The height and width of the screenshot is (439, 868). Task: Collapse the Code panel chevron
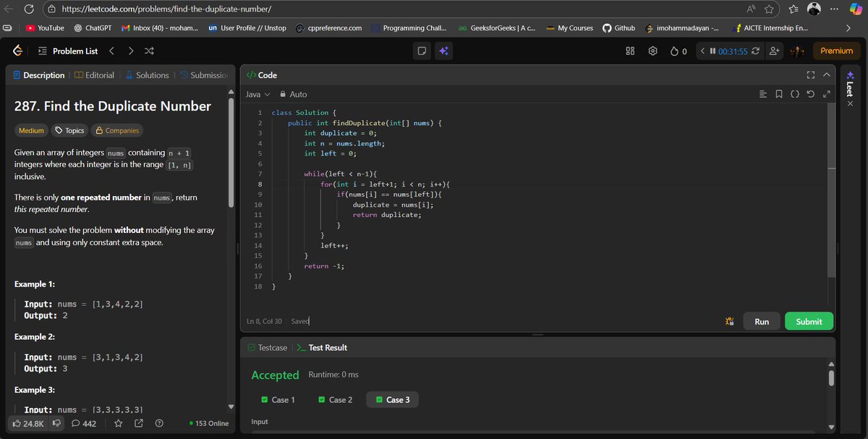[x=826, y=75]
